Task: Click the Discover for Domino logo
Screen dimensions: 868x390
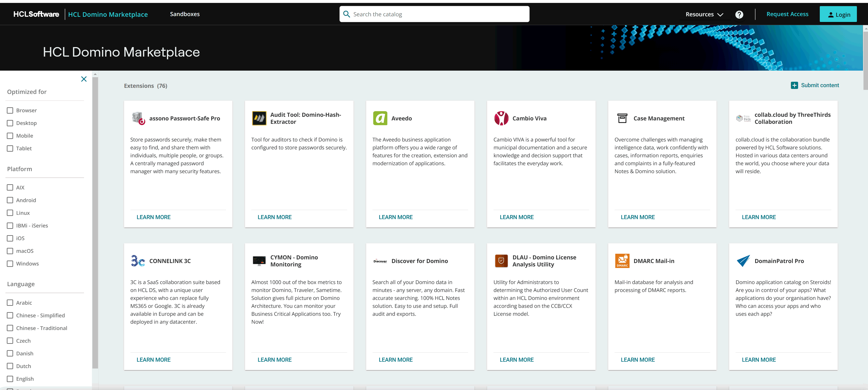Action: [380, 261]
